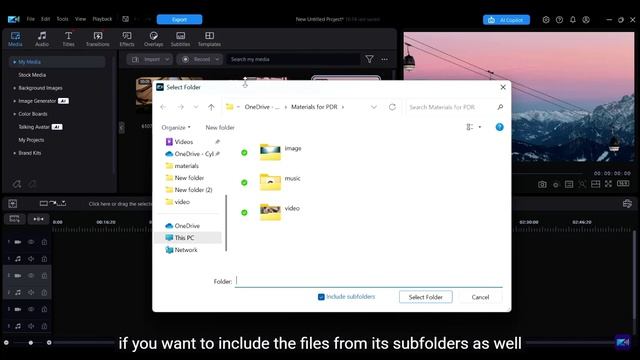Refresh the folder listing
The image size is (640, 360).
click(392, 107)
